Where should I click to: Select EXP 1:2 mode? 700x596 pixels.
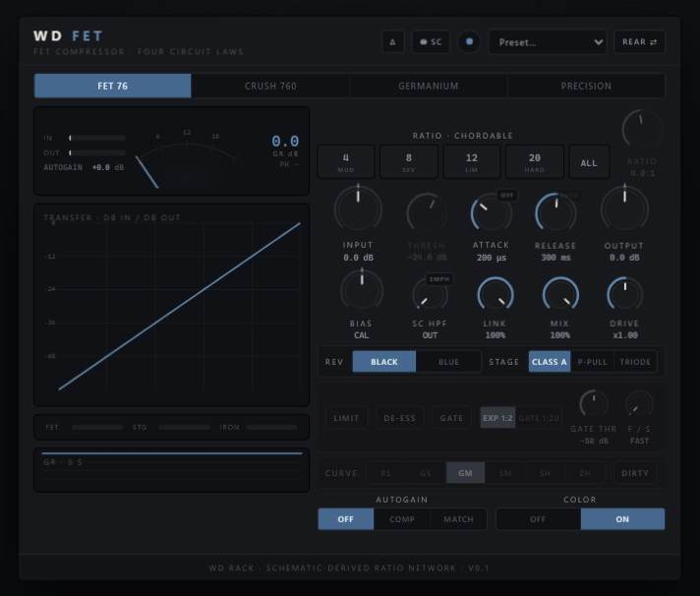[x=497, y=418]
